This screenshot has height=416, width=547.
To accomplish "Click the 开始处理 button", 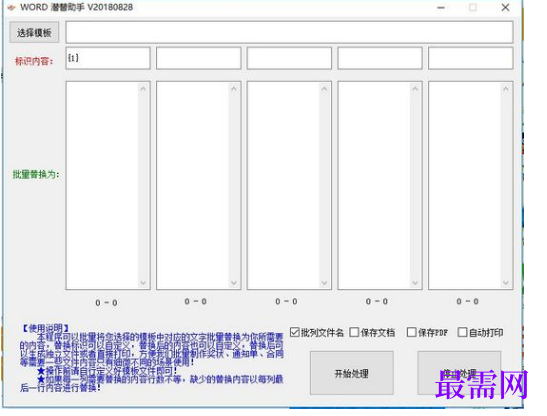I will pos(352,373).
